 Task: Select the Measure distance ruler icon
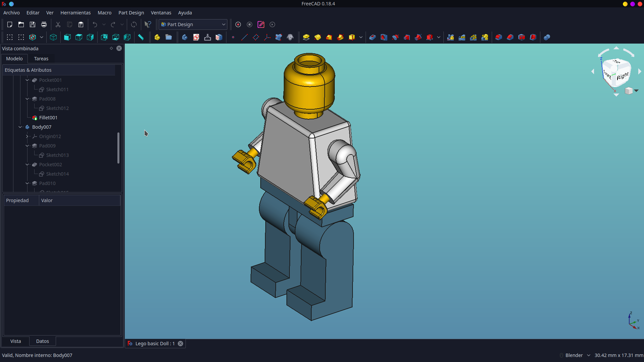pos(141,37)
